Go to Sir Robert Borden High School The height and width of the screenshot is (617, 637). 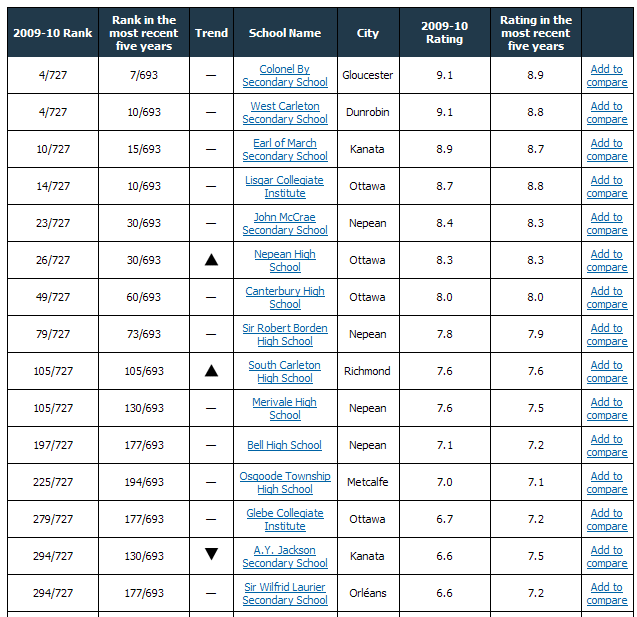(284, 335)
